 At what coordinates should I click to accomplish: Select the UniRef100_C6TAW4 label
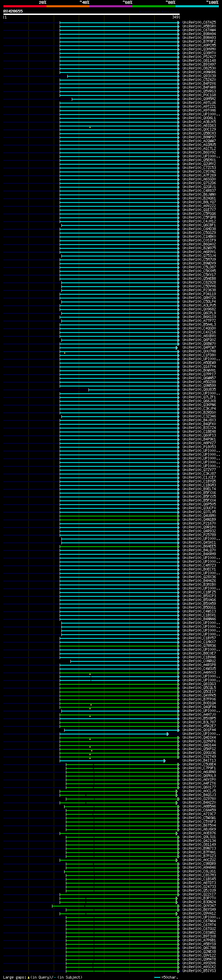point(199,30)
